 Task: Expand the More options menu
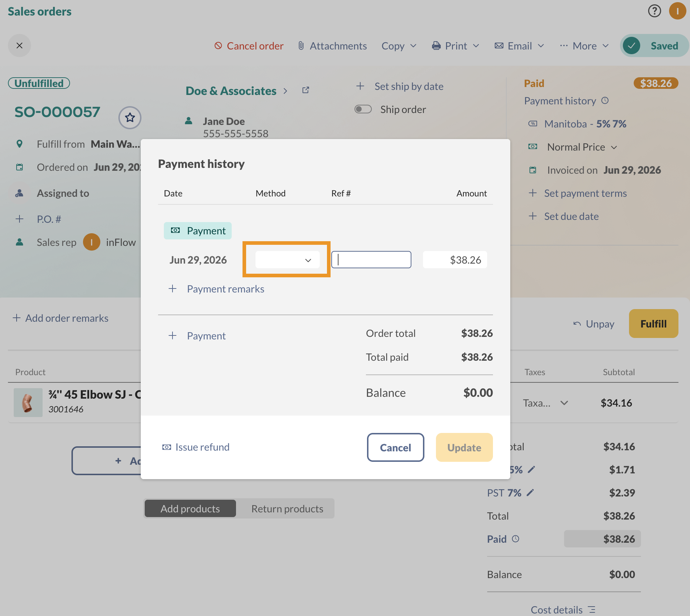584,46
